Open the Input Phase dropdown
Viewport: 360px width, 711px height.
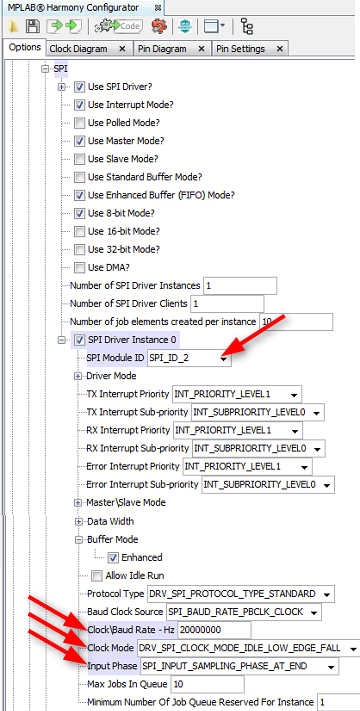[239, 666]
